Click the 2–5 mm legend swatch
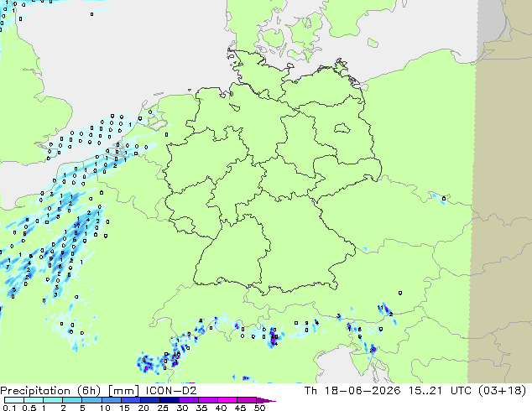Screen dimensions: 532x411 (72, 400)
